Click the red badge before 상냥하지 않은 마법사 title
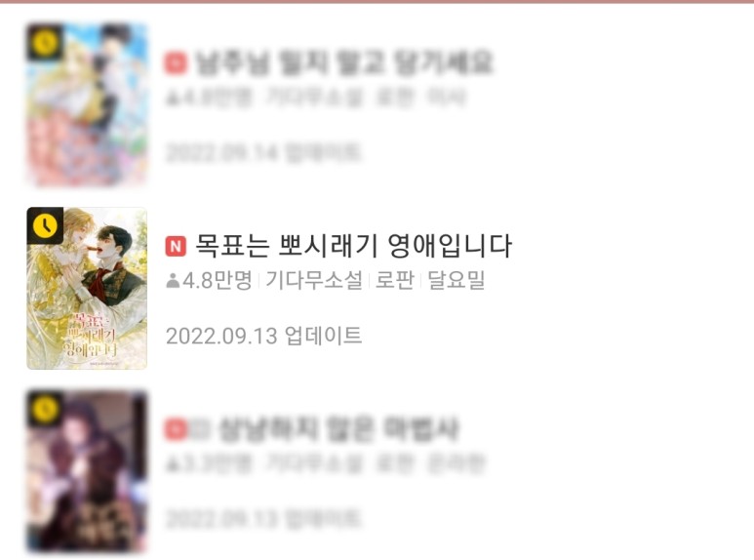 176,429
